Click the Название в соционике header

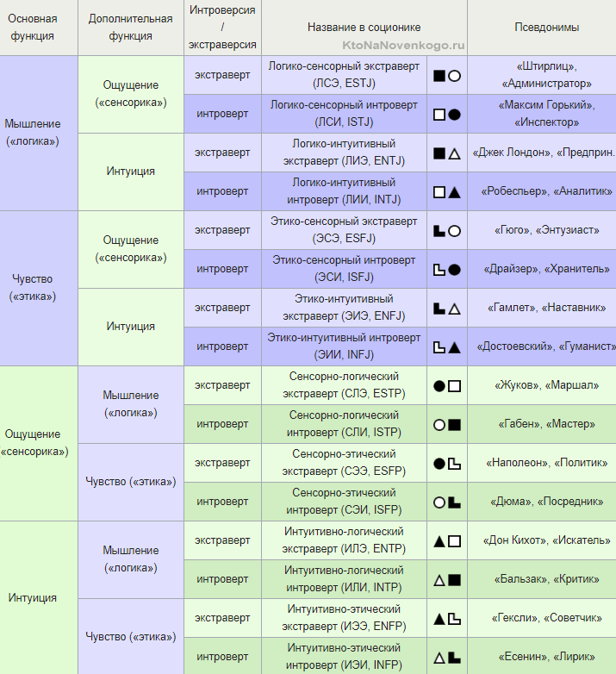coord(364,28)
